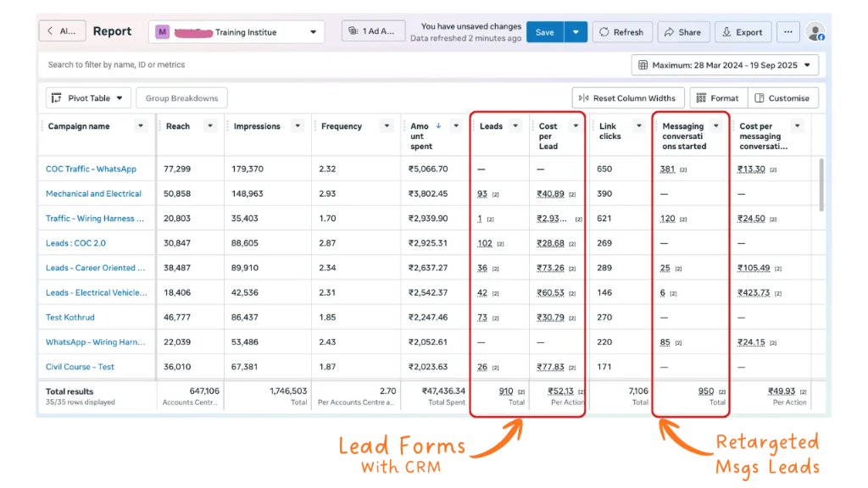Export the report
Viewport: 868px width, 488px height.
(743, 32)
